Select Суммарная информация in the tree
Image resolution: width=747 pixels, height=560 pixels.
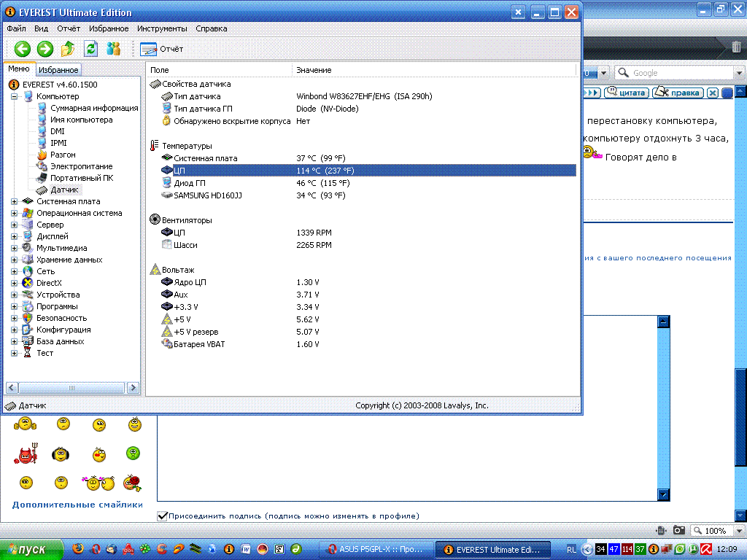click(94, 108)
